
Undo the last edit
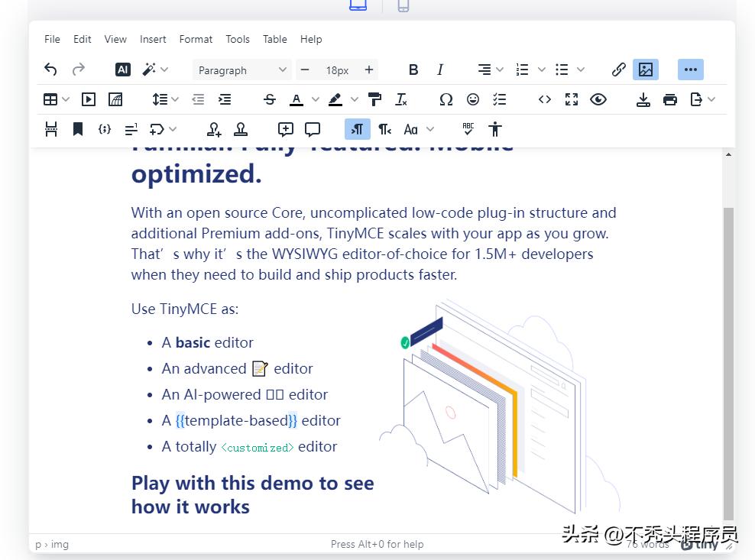coord(50,70)
